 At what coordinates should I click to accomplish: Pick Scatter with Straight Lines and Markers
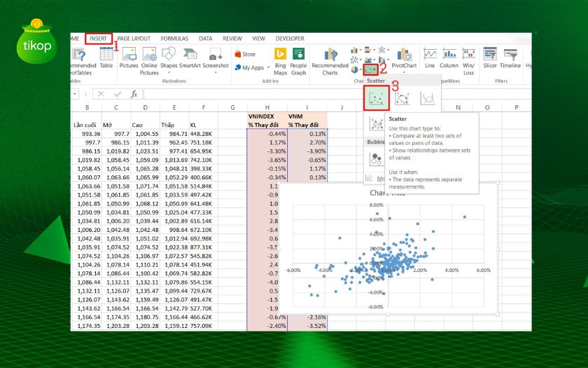pyautogui.click(x=377, y=125)
